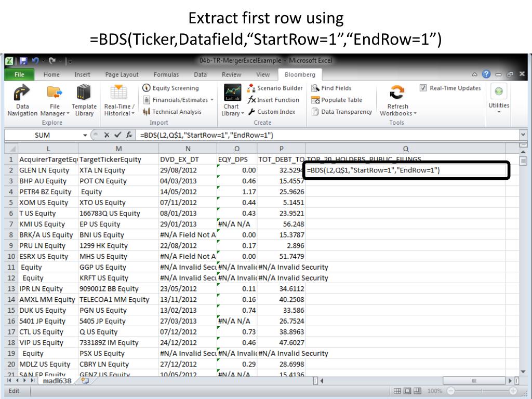Switch to the Data tab

[200, 75]
